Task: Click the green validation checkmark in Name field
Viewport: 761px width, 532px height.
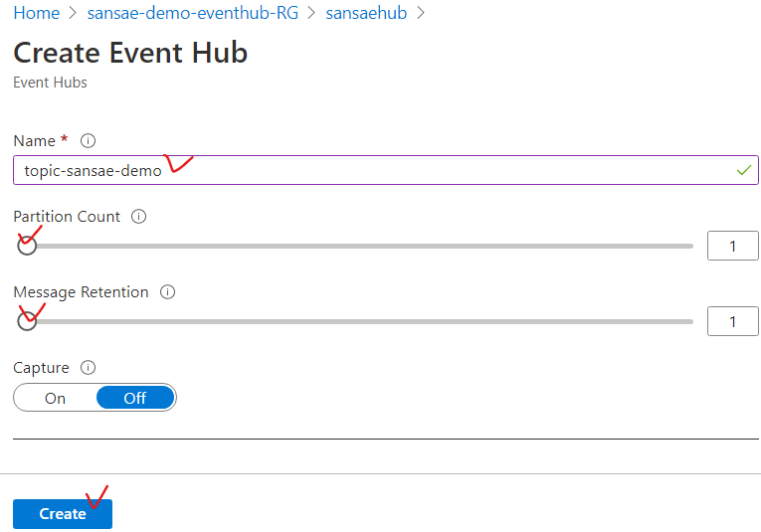Action: (743, 170)
